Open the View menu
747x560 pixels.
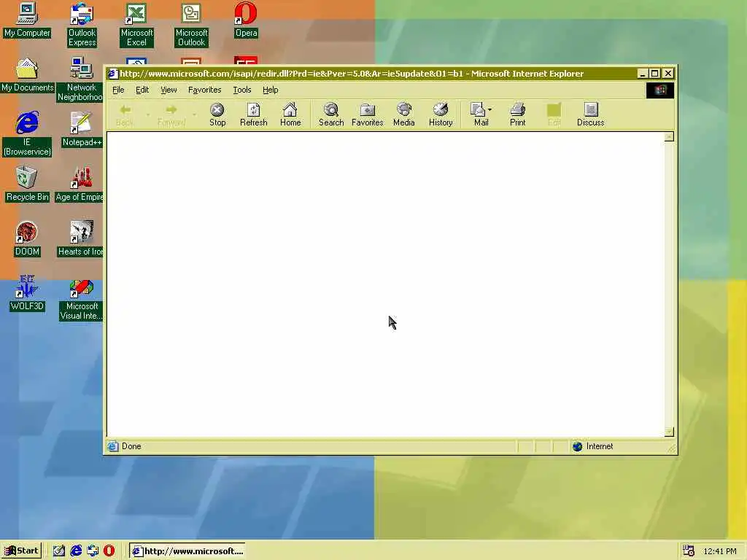(x=169, y=90)
